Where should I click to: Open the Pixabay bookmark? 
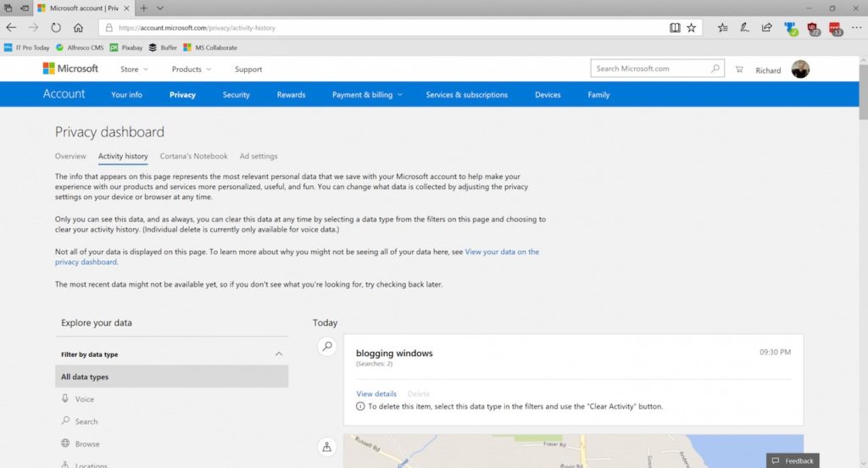tap(126, 47)
